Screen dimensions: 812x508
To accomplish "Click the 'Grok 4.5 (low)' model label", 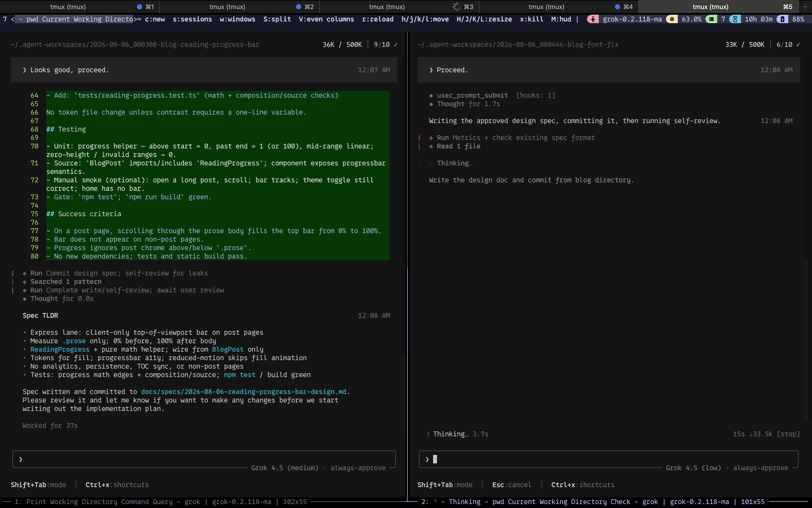I will (693, 468).
